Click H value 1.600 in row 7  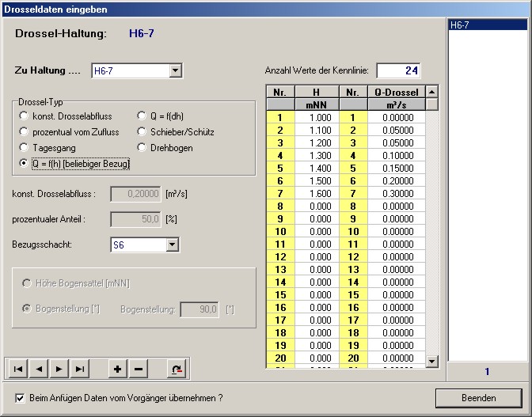(317, 194)
